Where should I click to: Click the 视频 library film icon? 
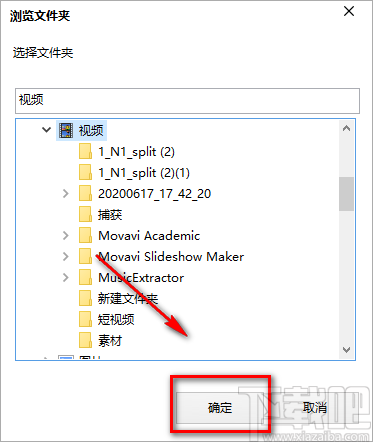coord(66,130)
